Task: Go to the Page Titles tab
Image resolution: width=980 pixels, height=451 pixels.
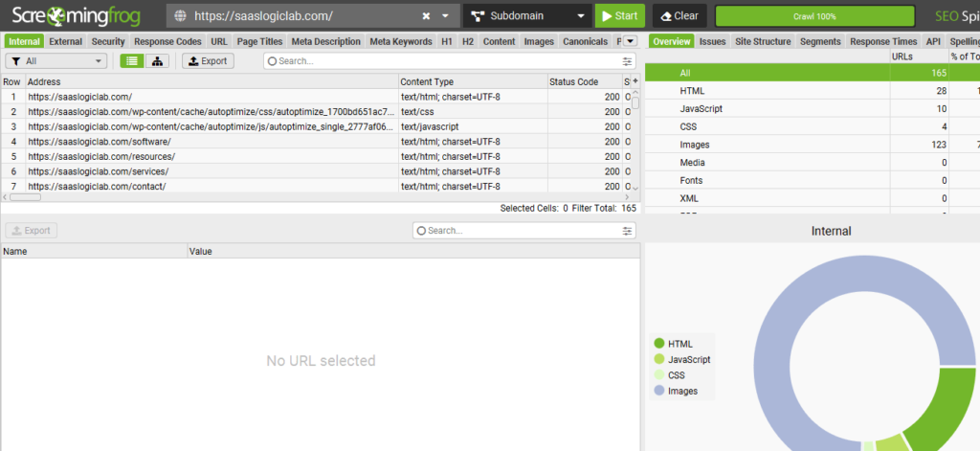Action: 259,41
